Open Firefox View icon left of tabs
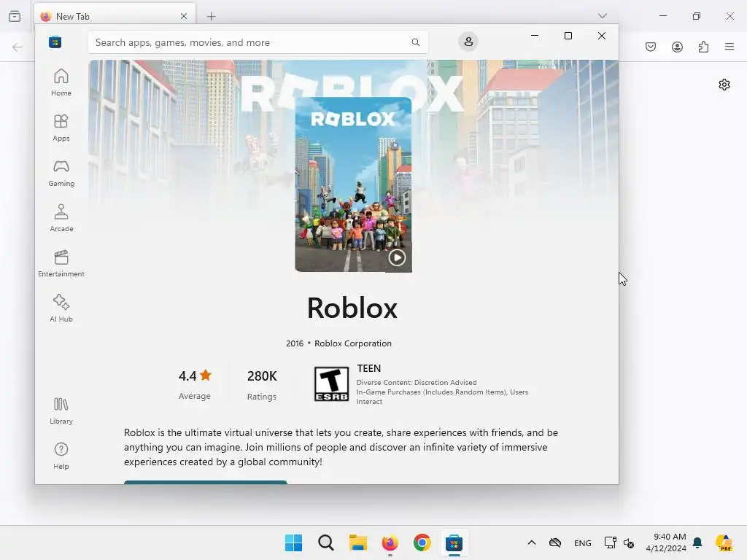Viewport: 747px width, 560px height. click(15, 16)
